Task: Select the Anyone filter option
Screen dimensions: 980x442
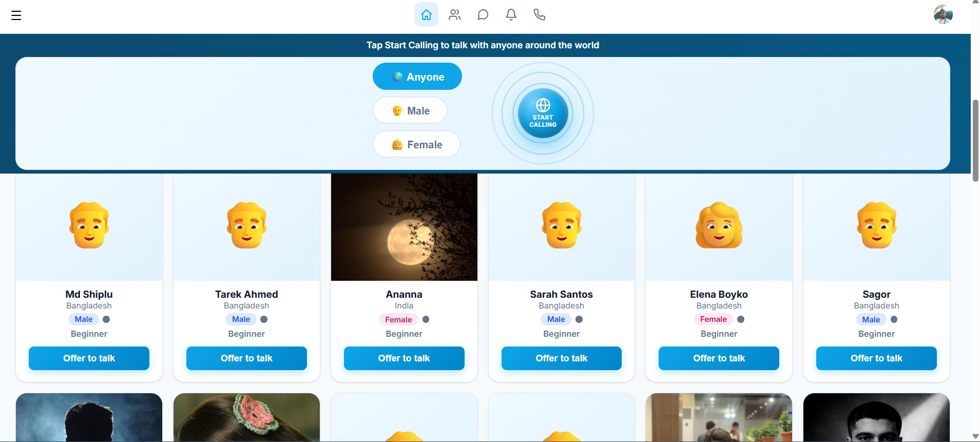Action: coord(417,76)
